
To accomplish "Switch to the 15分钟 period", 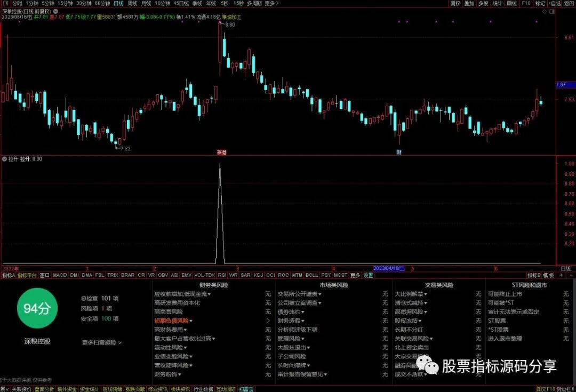I will (65, 3).
